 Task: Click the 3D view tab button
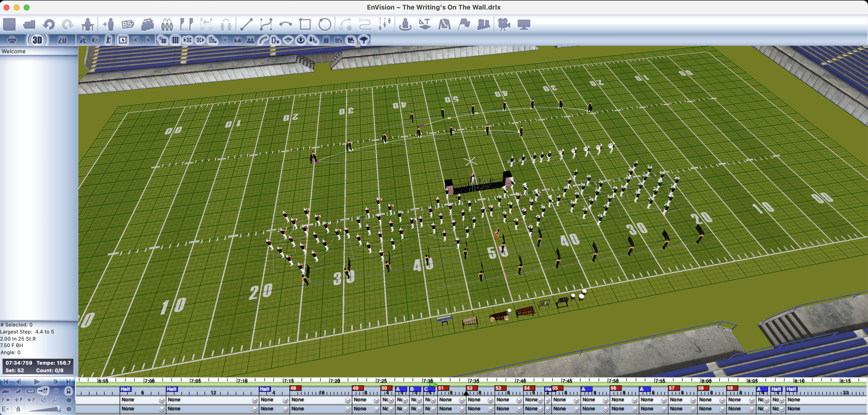(x=37, y=40)
